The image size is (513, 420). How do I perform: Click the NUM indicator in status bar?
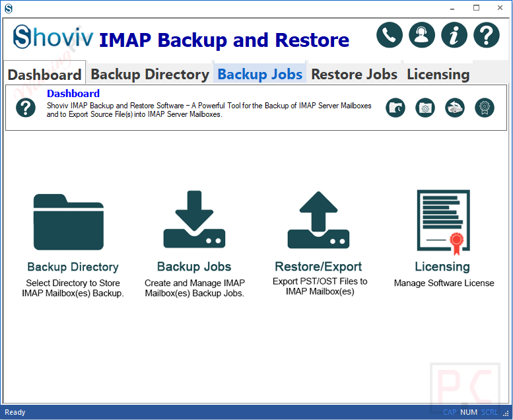tap(469, 412)
